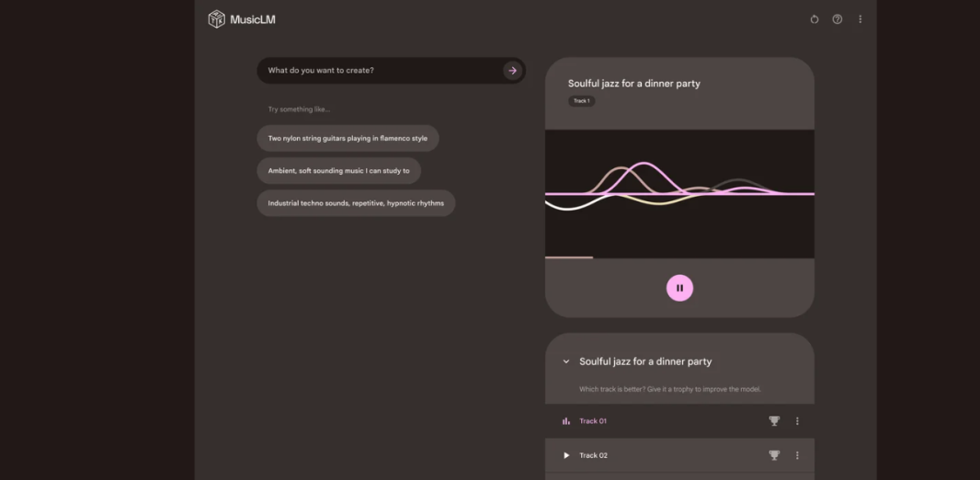This screenshot has height=480, width=980.
Task: Collapse the Soulful jazz results section
Action: tap(566, 361)
